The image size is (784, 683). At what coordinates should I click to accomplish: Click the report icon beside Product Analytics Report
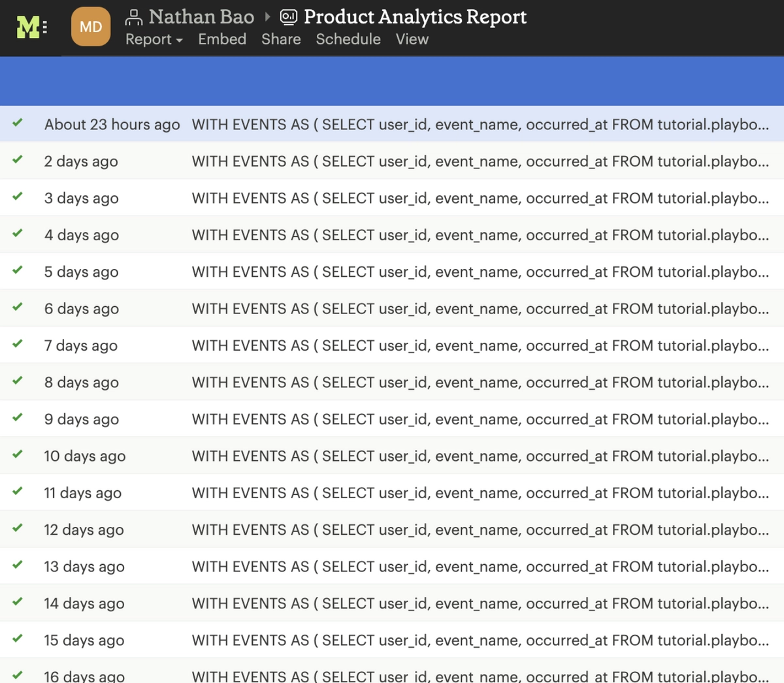[288, 17]
